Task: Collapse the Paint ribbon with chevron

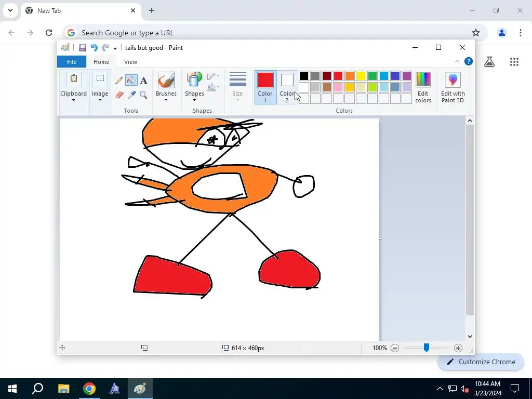Action: click(457, 61)
